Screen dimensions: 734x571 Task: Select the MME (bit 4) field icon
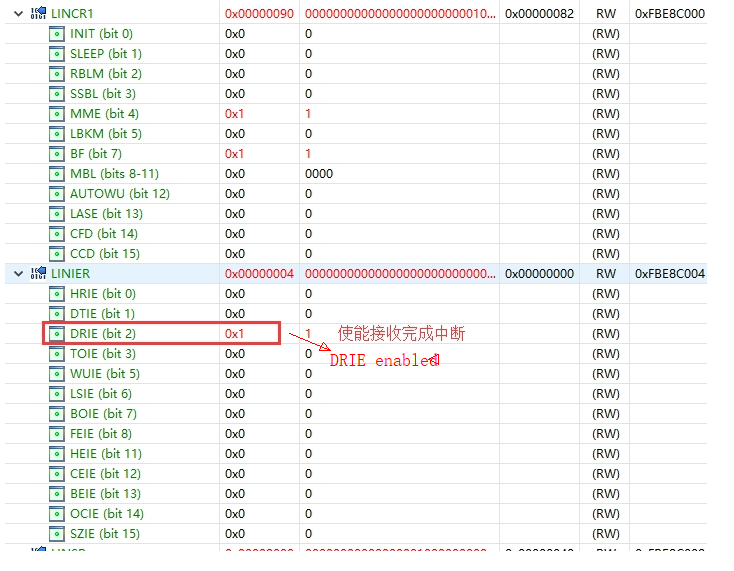pos(57,114)
